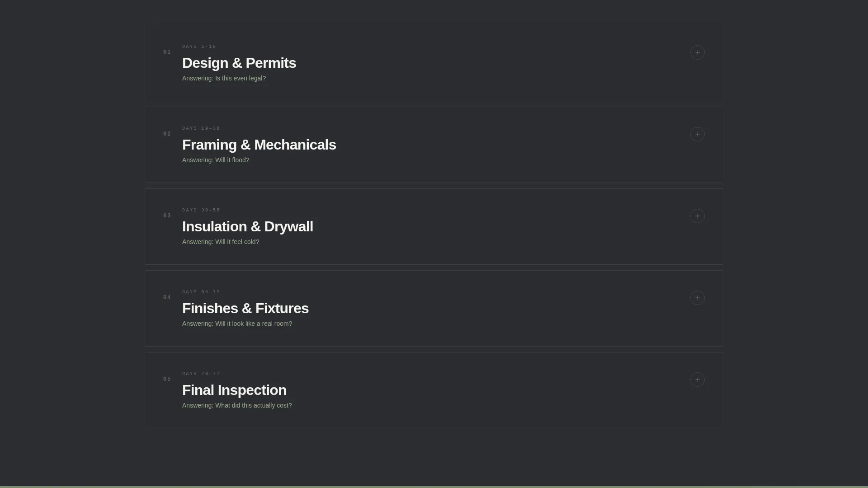Open the Design & Permits heading
This screenshot has width=868, height=488.
click(239, 63)
